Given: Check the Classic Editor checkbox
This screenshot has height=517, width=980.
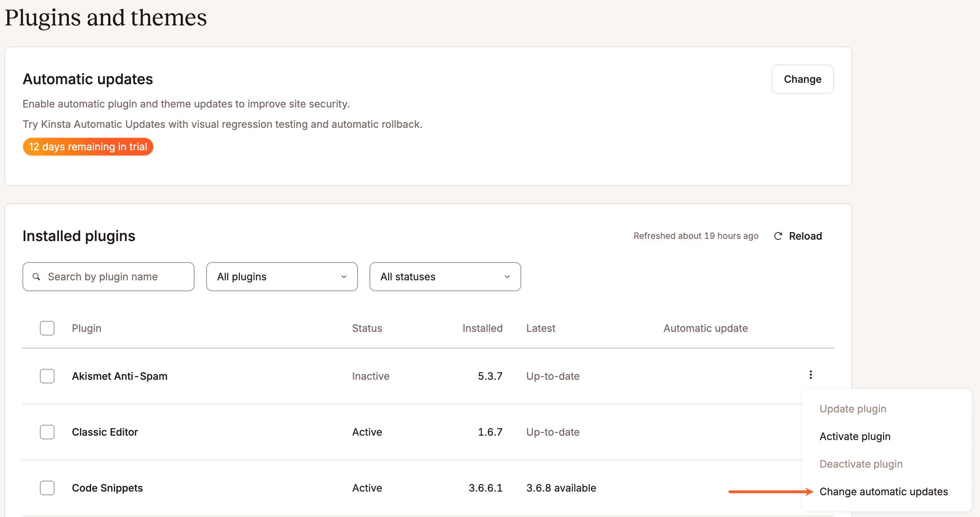Looking at the screenshot, I should pyautogui.click(x=47, y=432).
